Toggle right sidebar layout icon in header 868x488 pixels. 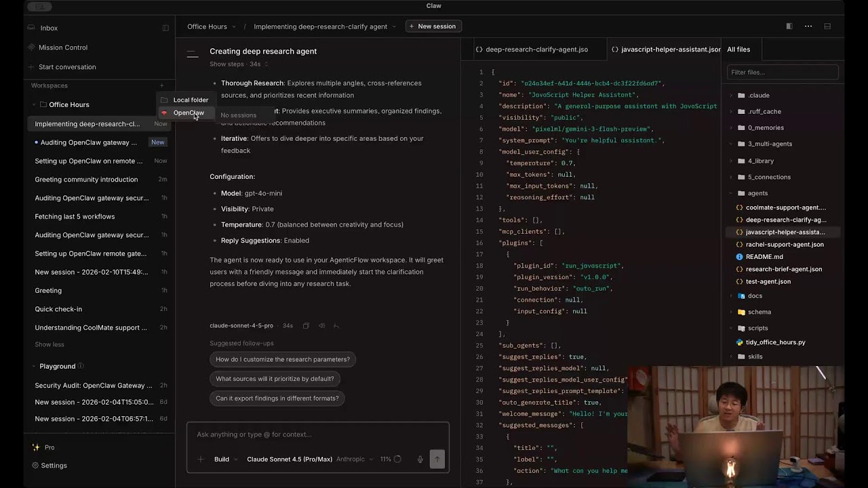(789, 26)
